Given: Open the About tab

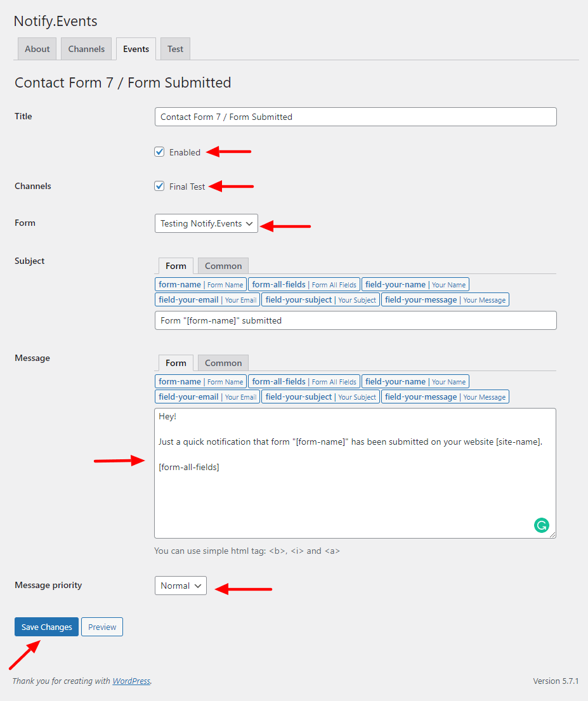Looking at the screenshot, I should point(37,49).
